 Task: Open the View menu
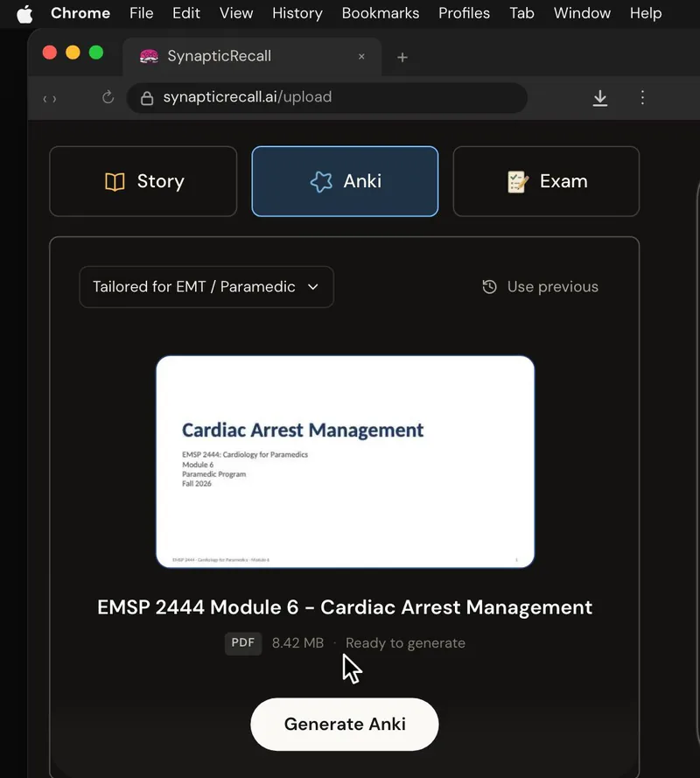click(x=236, y=13)
